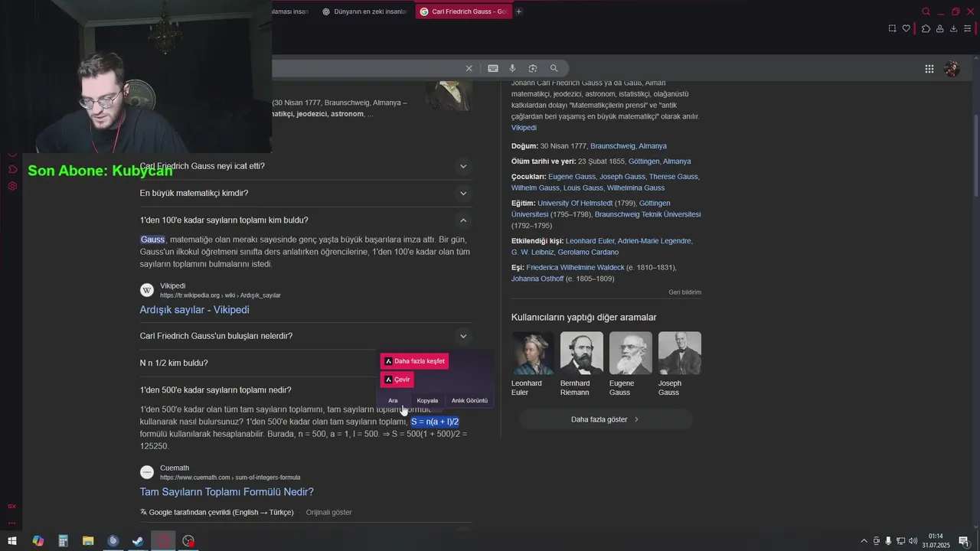
Task: Click 'Braunschweig' birthplace link
Action: (x=612, y=146)
